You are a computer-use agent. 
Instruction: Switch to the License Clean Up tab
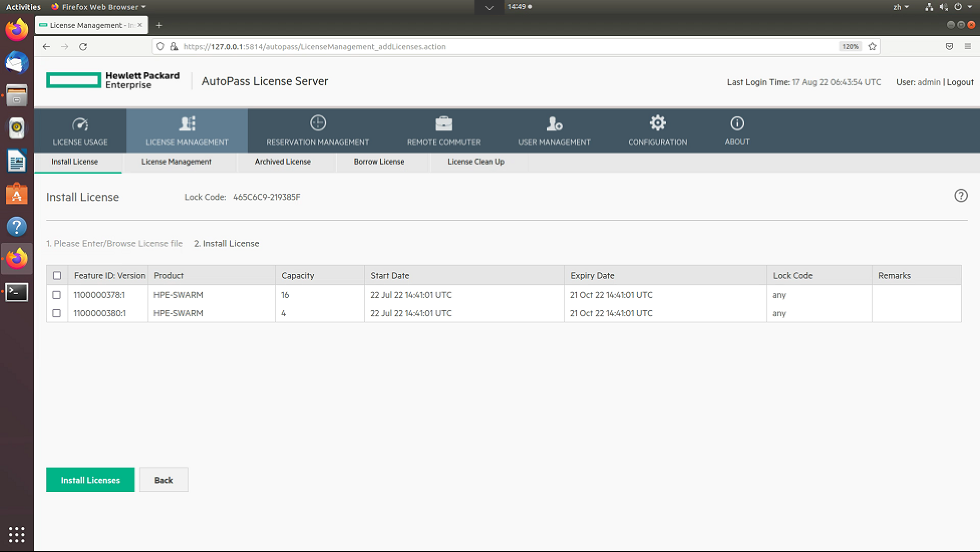click(475, 162)
